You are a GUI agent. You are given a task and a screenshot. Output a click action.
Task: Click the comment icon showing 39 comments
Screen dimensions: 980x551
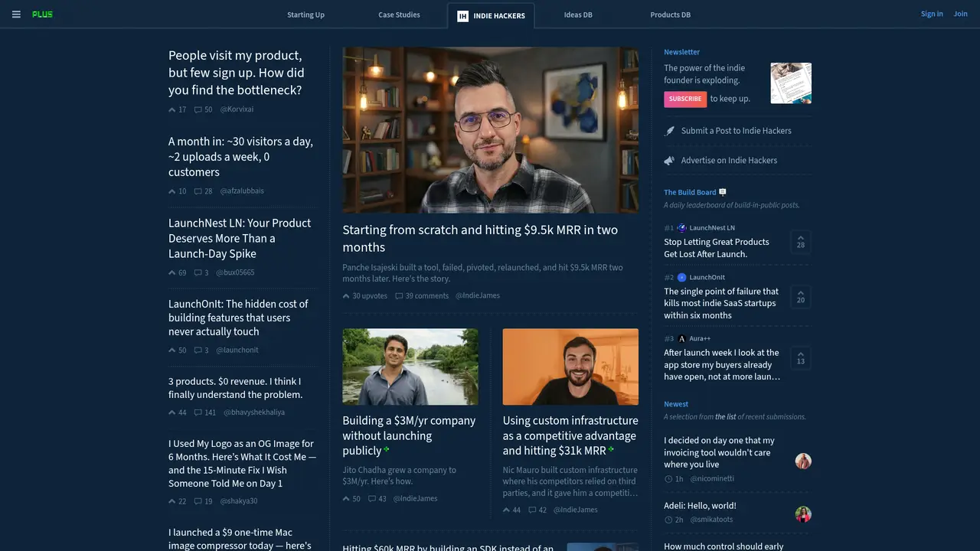pyautogui.click(x=399, y=296)
